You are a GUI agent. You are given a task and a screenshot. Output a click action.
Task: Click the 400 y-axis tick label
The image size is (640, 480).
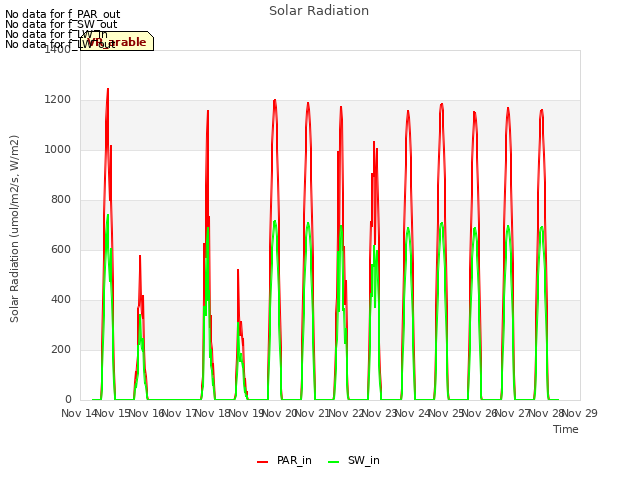[x=61, y=300]
